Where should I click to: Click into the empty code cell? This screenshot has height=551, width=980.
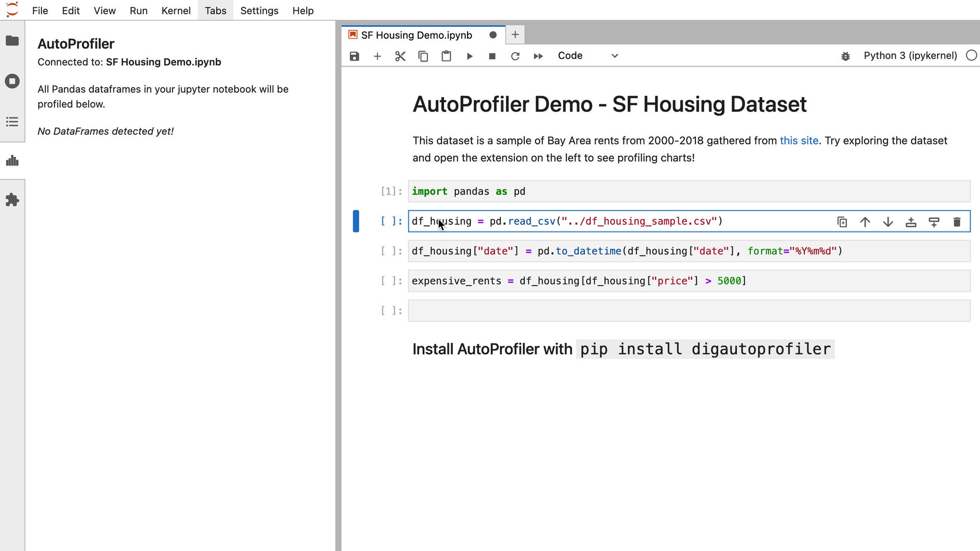click(x=688, y=311)
